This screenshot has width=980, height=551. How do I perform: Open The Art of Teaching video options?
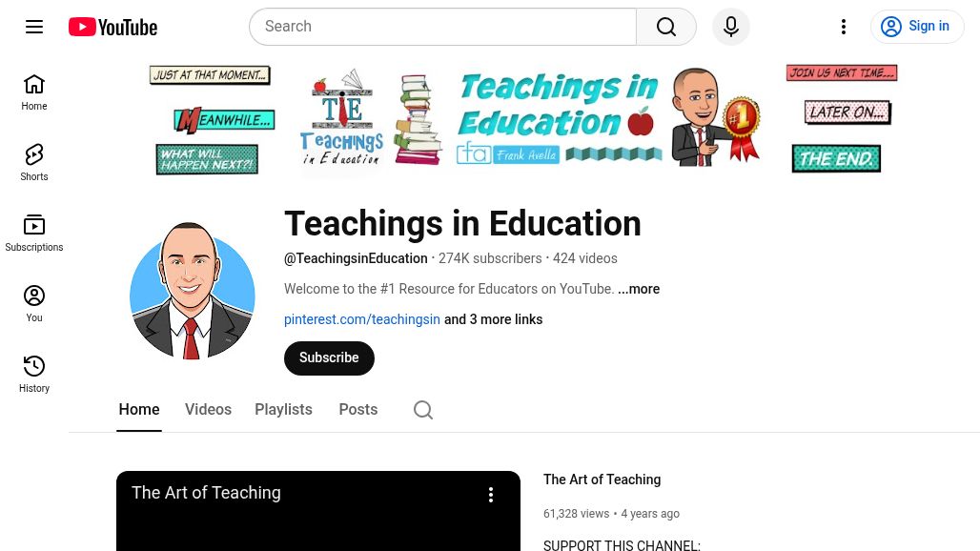(x=491, y=495)
